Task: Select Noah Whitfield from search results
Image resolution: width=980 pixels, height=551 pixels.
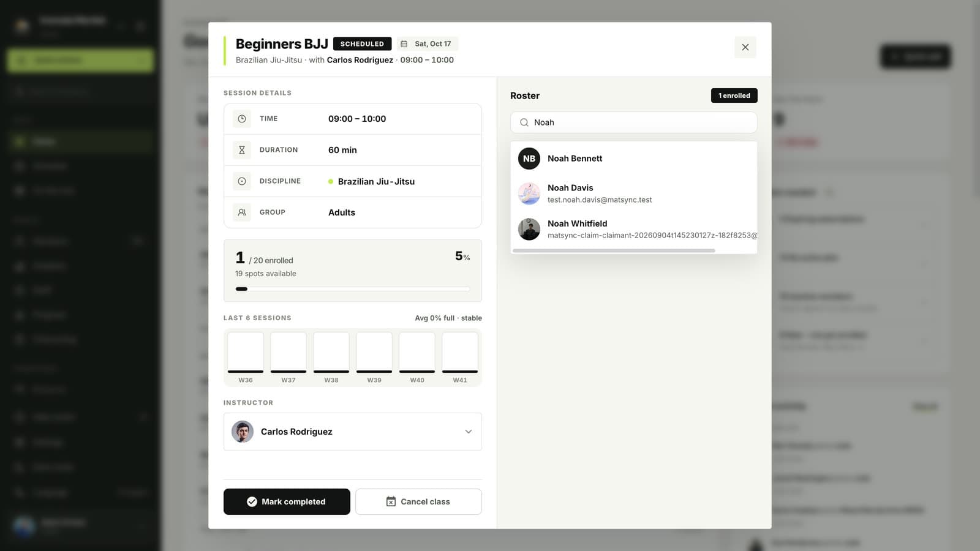Action: [633, 229]
